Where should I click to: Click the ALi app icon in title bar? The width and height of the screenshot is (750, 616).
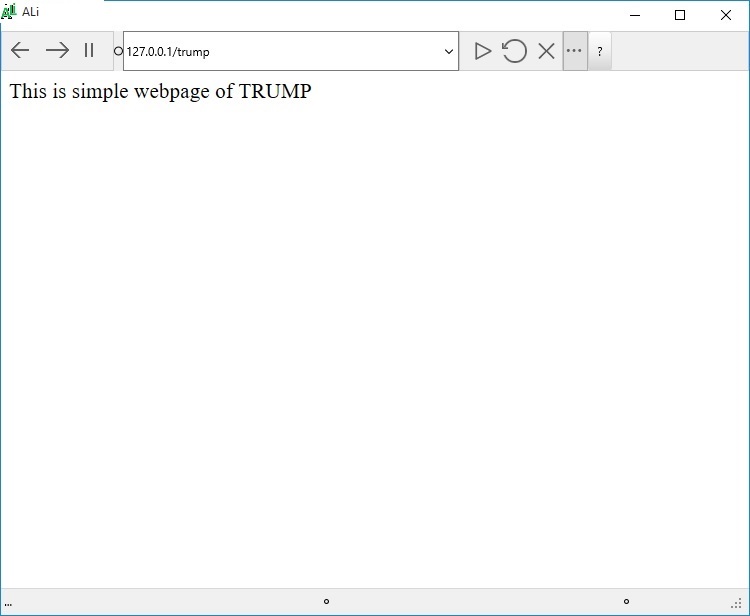click(x=9, y=11)
